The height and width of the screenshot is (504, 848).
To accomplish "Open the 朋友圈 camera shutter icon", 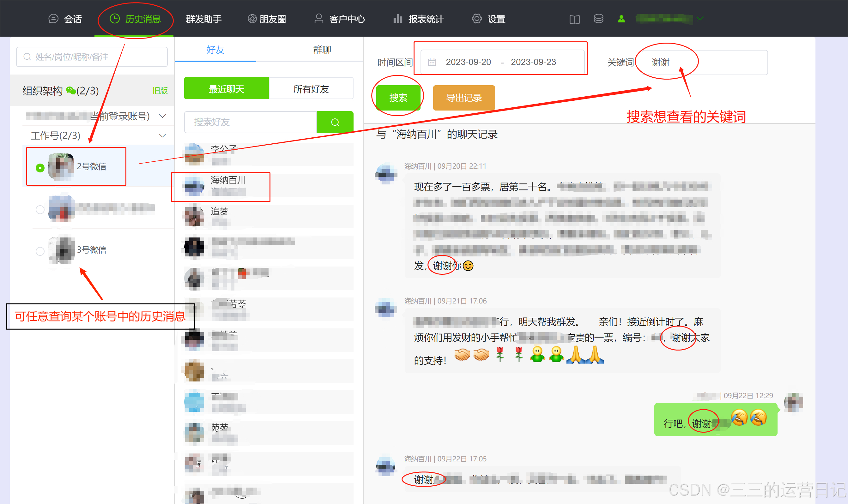I will (x=252, y=19).
